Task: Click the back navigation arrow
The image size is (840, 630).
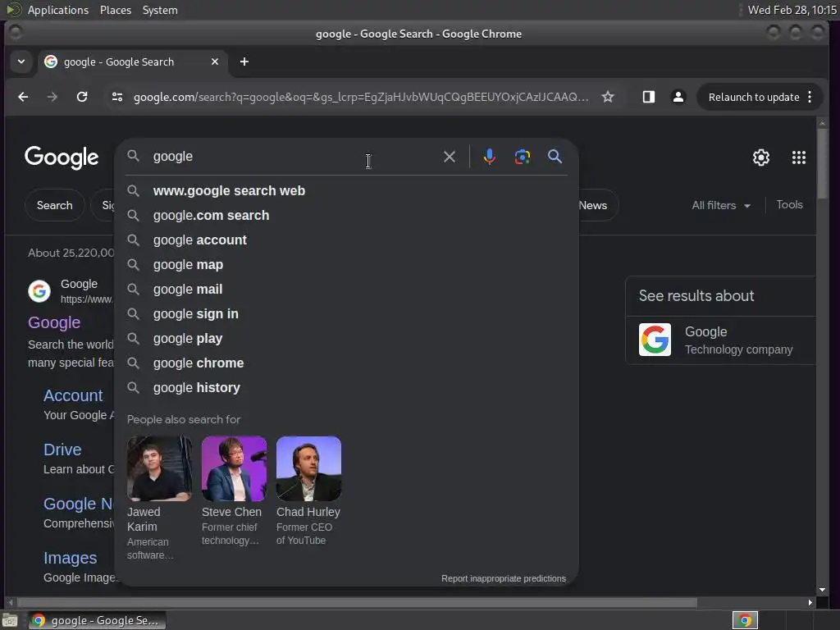Action: click(23, 97)
